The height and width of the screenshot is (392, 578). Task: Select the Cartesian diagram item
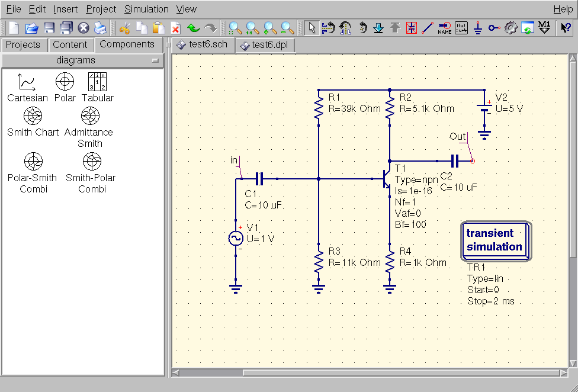click(27, 88)
